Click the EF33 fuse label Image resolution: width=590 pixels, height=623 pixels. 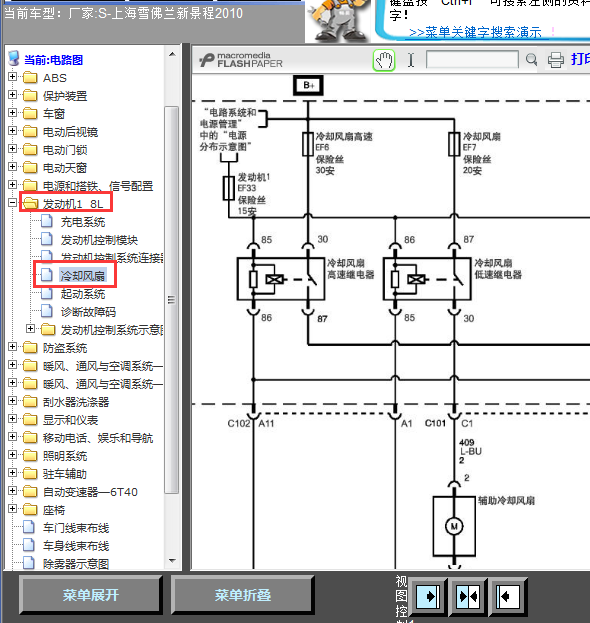[247, 188]
